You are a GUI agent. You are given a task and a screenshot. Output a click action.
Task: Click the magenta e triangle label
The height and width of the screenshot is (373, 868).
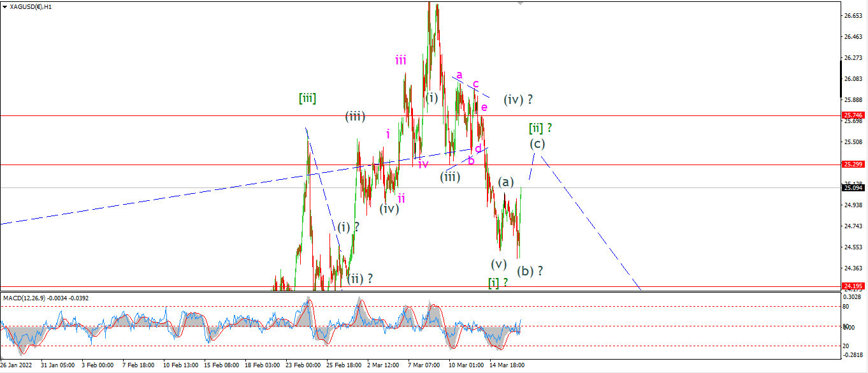[x=484, y=106]
